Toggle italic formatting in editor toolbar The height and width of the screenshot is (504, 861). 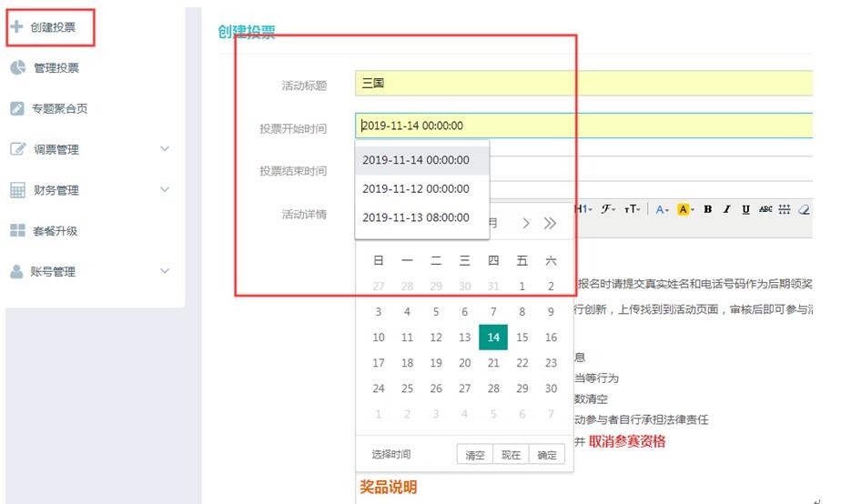point(726,209)
